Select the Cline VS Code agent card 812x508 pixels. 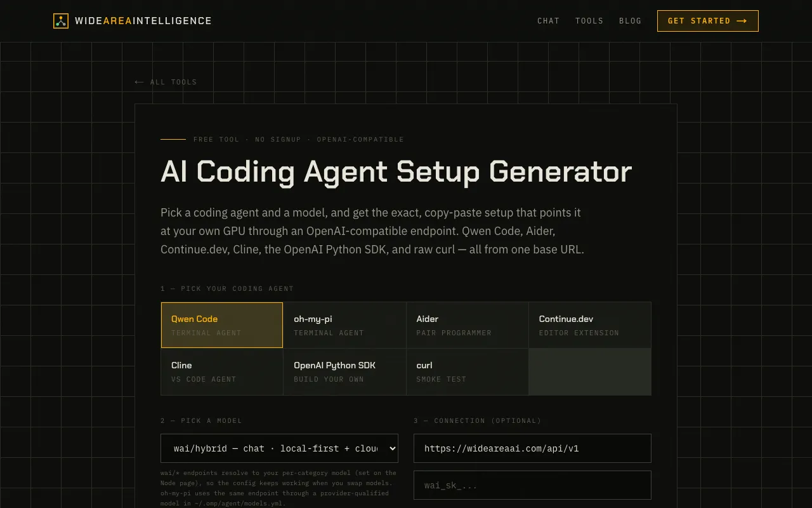[x=222, y=371]
